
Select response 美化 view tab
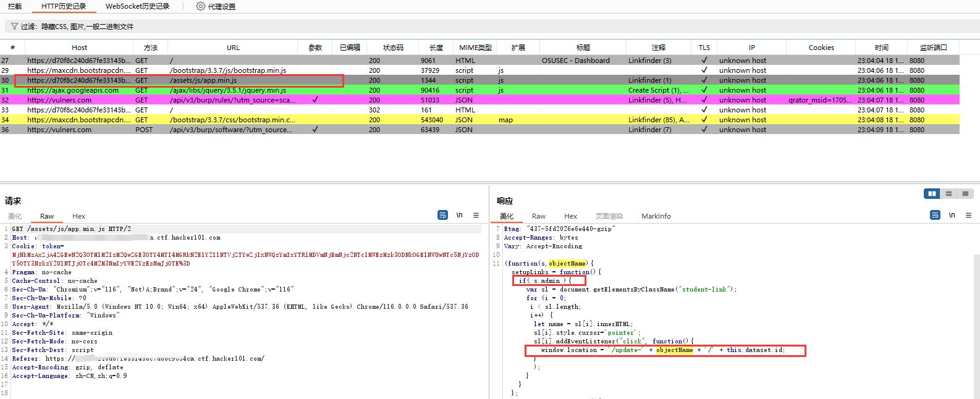pyautogui.click(x=507, y=216)
